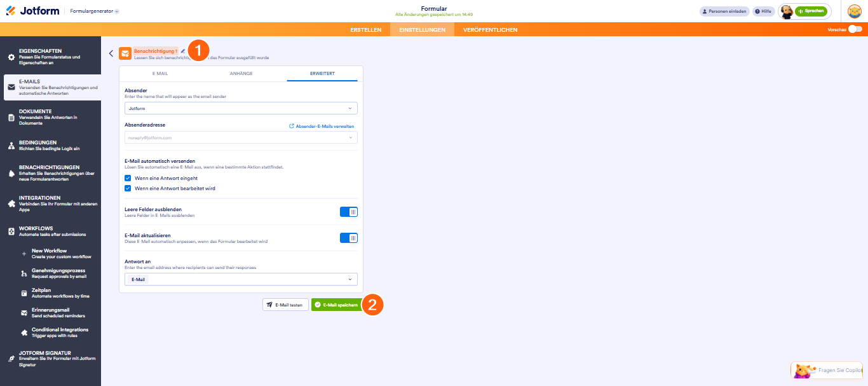Uncheck 'Wenn eine Antwort bearbeitet wird'

[x=128, y=188]
